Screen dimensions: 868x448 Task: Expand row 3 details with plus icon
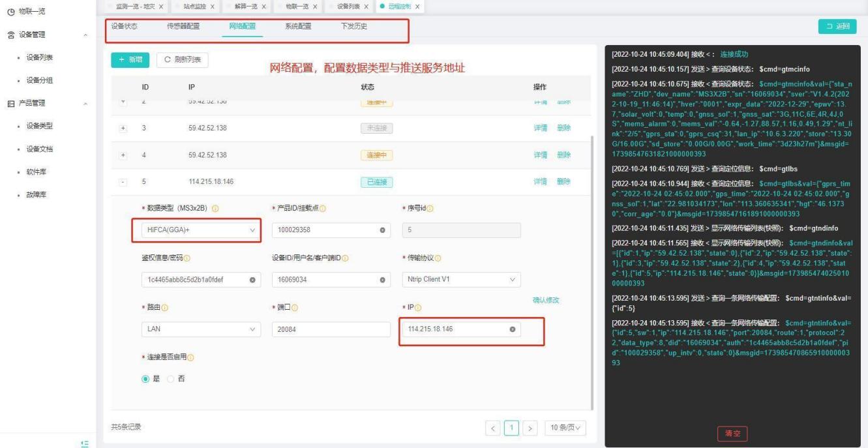click(x=123, y=128)
